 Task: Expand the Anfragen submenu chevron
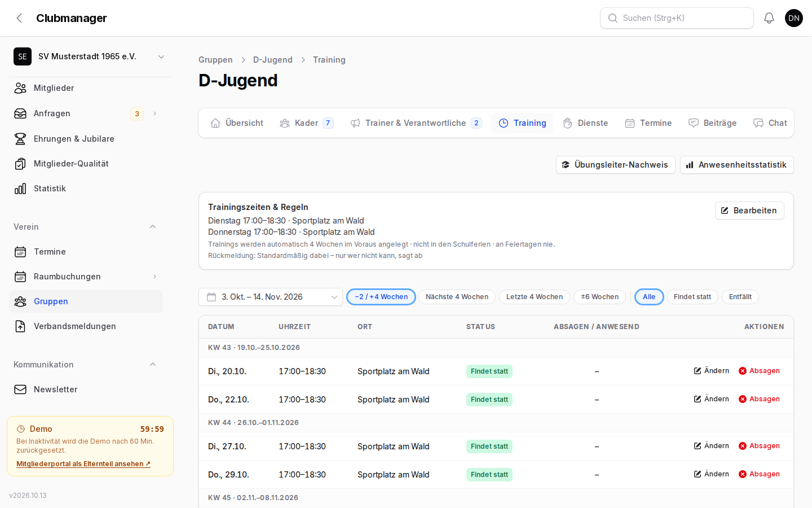(155, 113)
